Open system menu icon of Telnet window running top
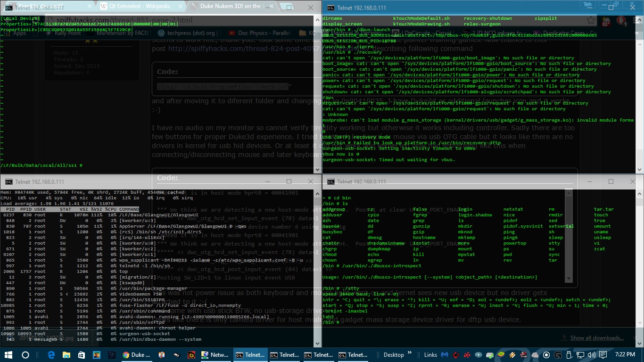Screen dimensions: 644x362 pos(9,182)
